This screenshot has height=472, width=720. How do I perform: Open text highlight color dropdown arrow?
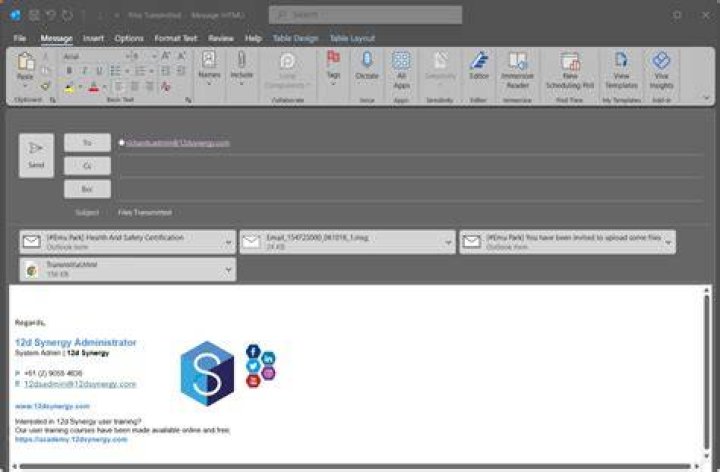coord(80,87)
